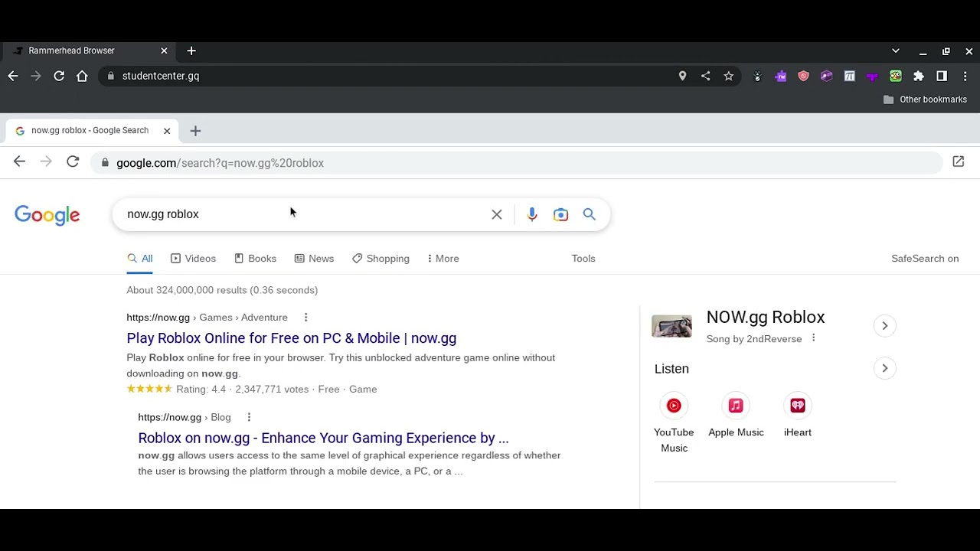The width and height of the screenshot is (980, 551).
Task: Click SafeSearch on setting
Action: pyautogui.click(x=925, y=259)
